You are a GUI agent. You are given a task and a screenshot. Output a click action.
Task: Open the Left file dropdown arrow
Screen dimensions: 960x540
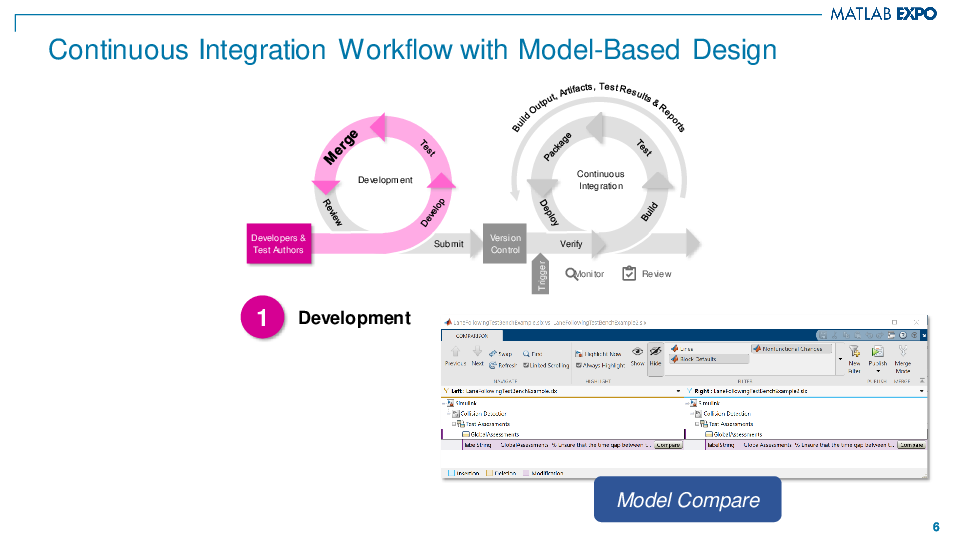point(678,391)
